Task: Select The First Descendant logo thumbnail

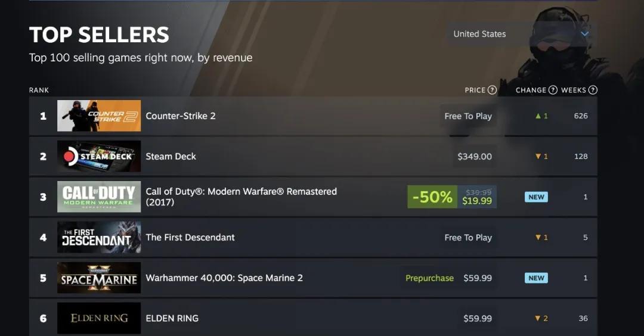Action: click(99, 237)
